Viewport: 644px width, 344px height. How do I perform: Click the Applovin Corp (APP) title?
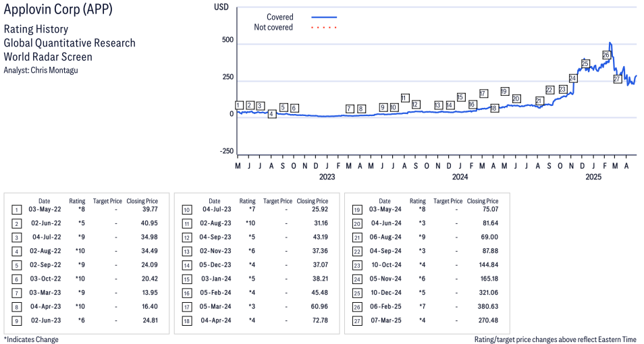pyautogui.click(x=58, y=9)
